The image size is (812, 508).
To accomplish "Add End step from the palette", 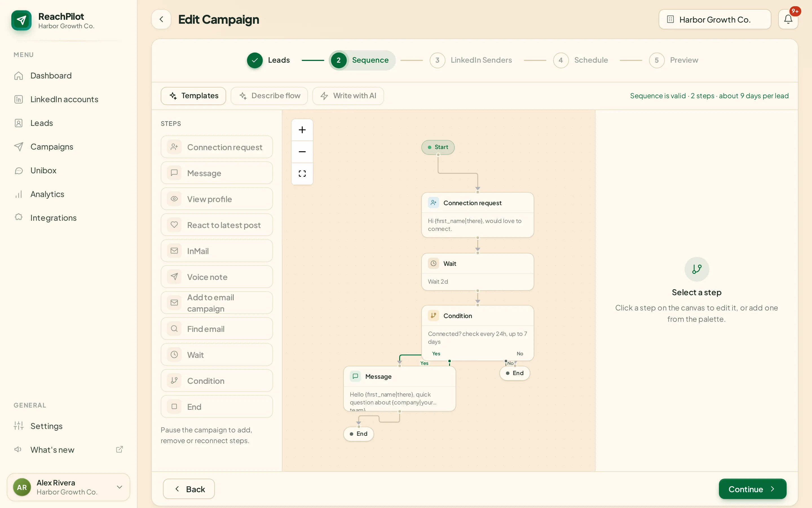I will (217, 406).
